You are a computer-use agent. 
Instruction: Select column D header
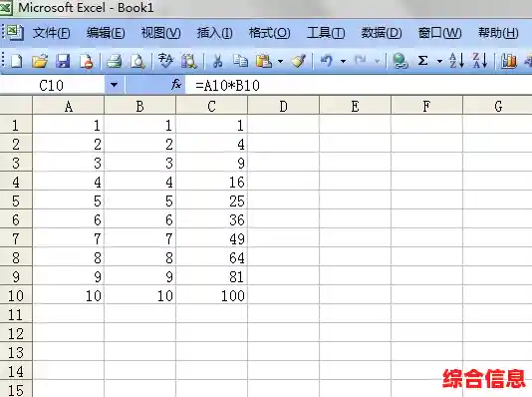point(283,106)
